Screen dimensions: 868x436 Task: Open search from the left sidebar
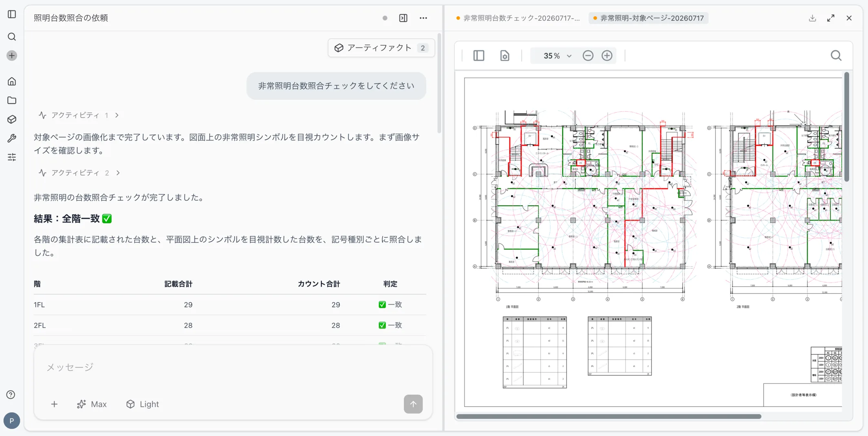tap(12, 37)
